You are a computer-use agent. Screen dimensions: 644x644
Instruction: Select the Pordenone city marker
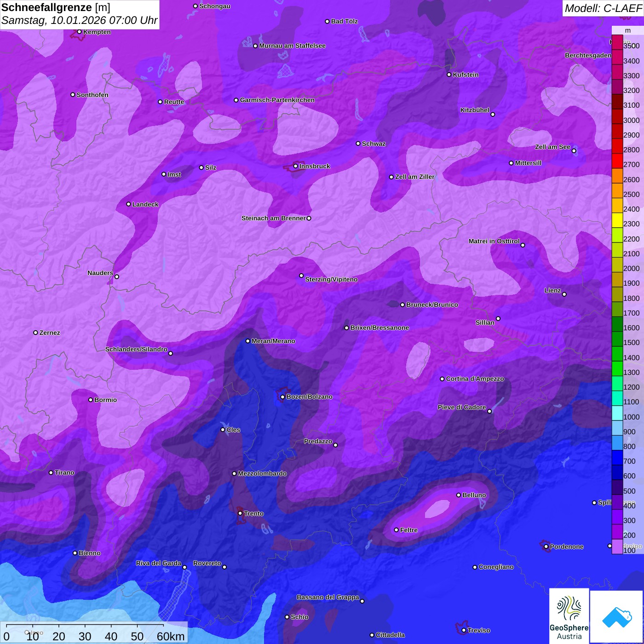[x=546, y=546]
